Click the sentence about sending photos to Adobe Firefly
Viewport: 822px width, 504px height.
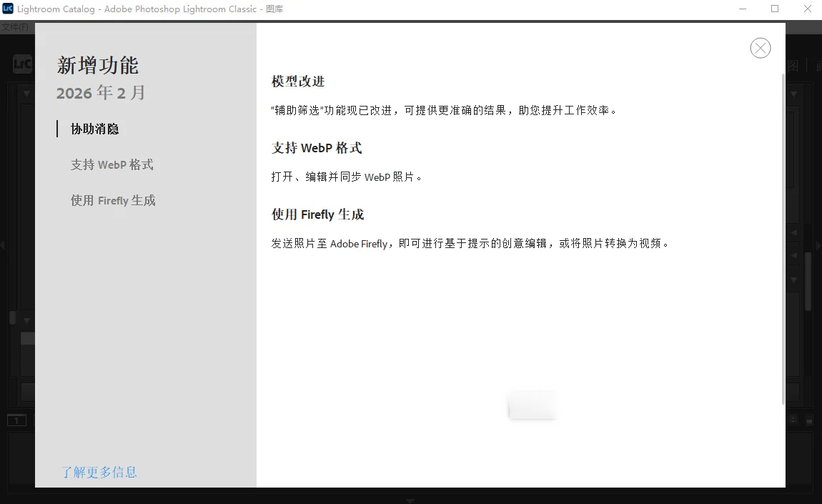(470, 243)
